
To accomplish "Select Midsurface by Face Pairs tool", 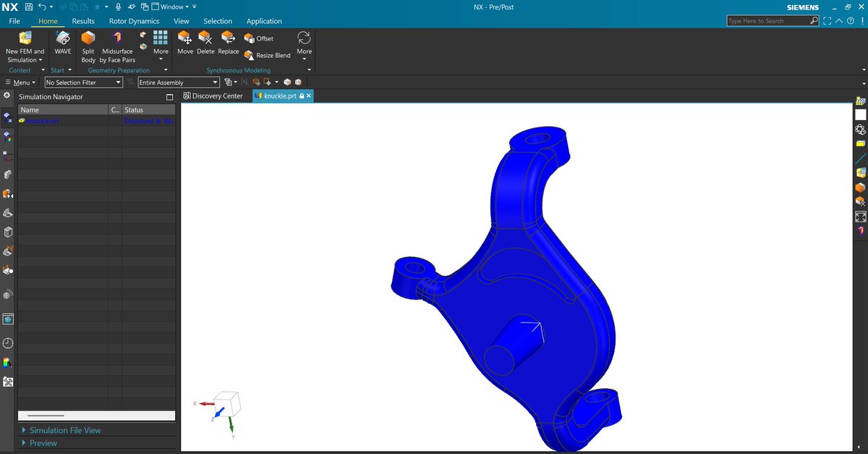I will click(117, 47).
